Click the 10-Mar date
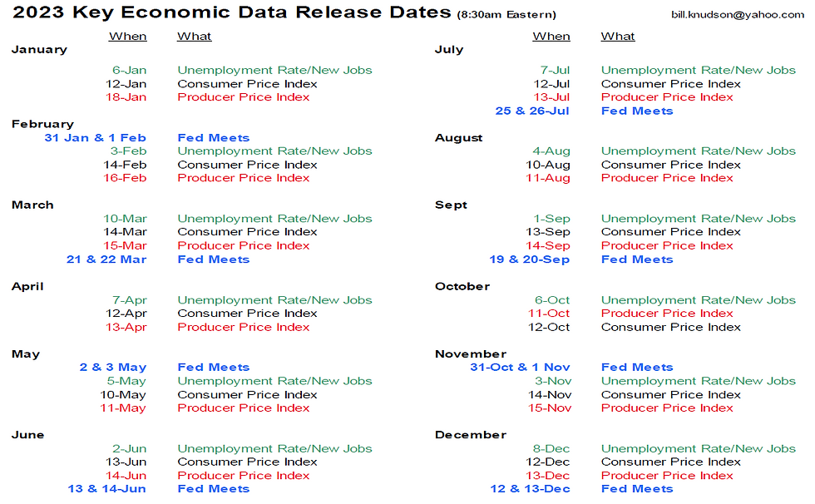 pyautogui.click(x=125, y=219)
